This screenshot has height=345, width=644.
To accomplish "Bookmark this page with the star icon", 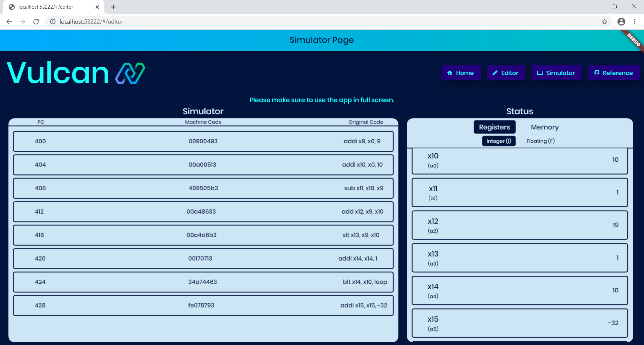I will [x=604, y=22].
